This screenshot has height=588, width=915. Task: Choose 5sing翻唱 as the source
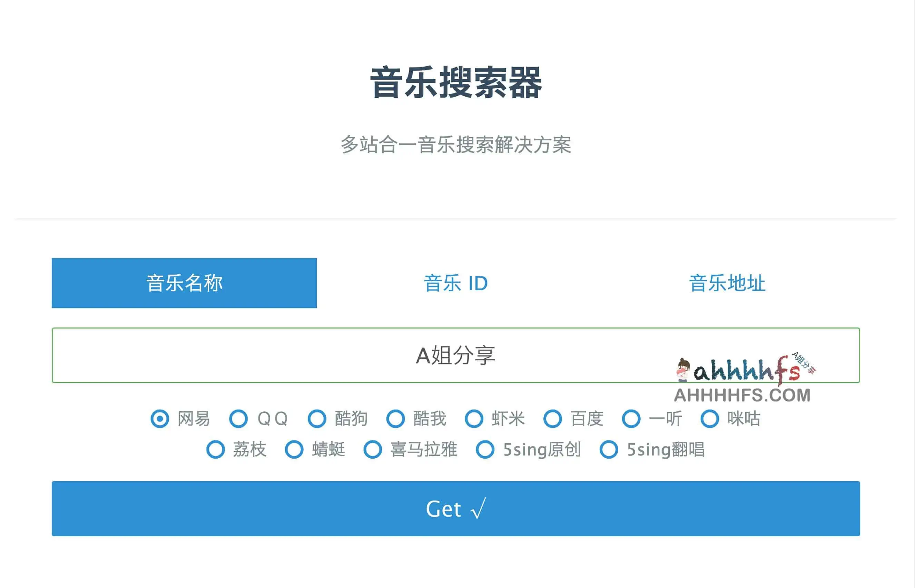click(609, 450)
